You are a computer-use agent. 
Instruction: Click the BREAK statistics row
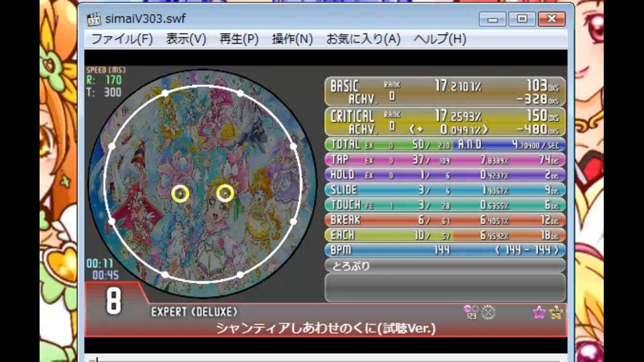pyautogui.click(x=445, y=220)
